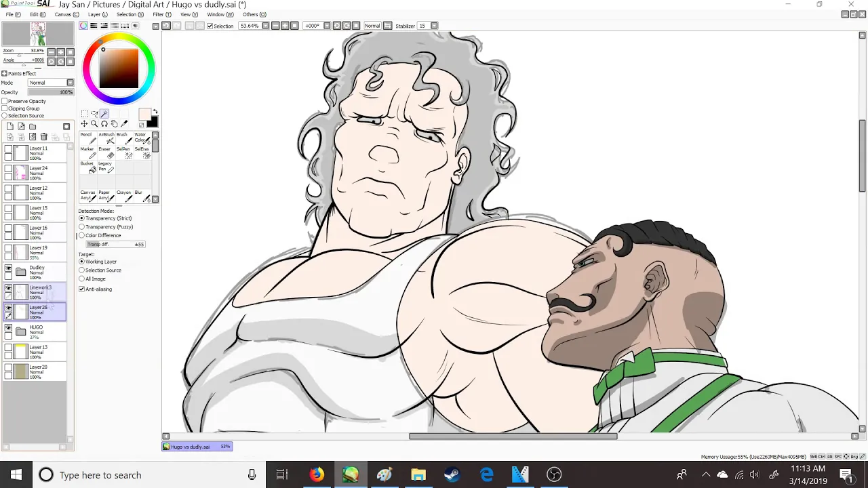868x488 pixels.
Task: Set target to All Image
Action: click(81, 279)
